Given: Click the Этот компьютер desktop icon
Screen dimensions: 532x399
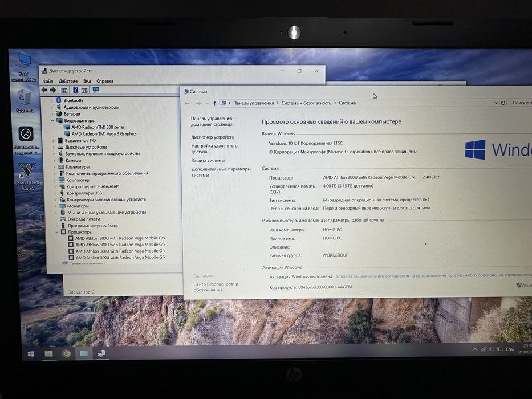Looking at the screenshot, I should coord(23,67).
